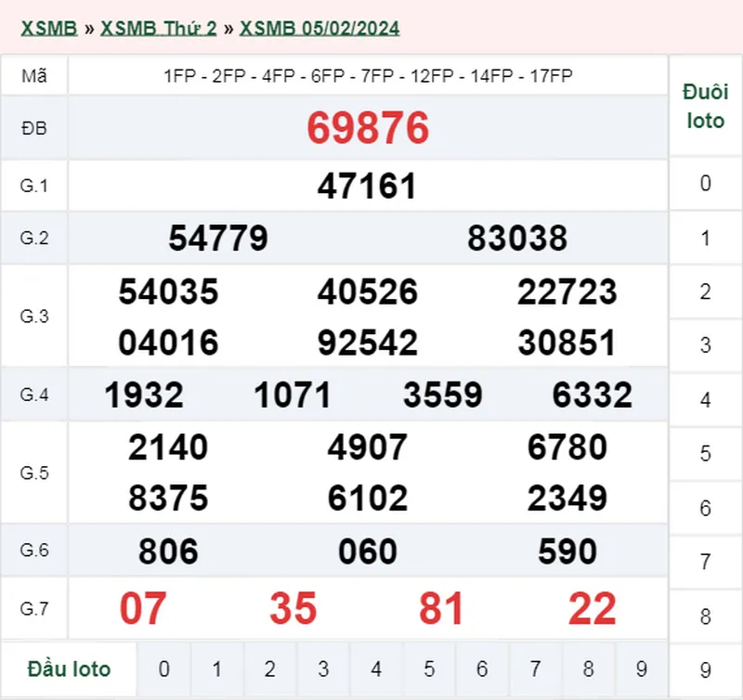Viewport: 743px width, 700px height.
Task: Select the special prize number 69876
Action: point(367,128)
